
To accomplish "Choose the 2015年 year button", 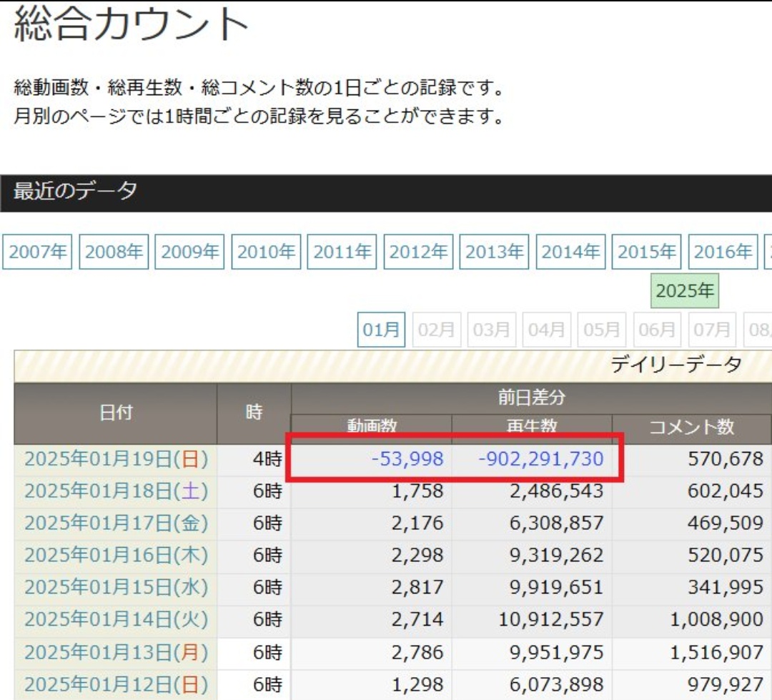I will 646,252.
